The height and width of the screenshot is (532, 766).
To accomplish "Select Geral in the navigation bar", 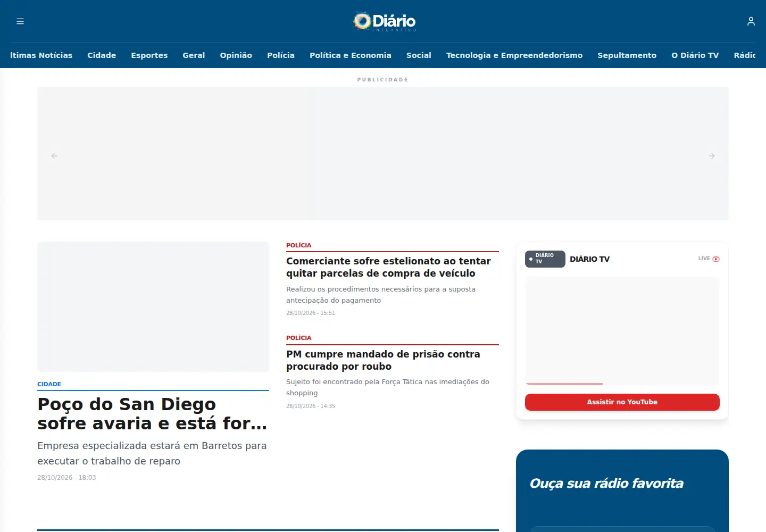I will point(194,55).
